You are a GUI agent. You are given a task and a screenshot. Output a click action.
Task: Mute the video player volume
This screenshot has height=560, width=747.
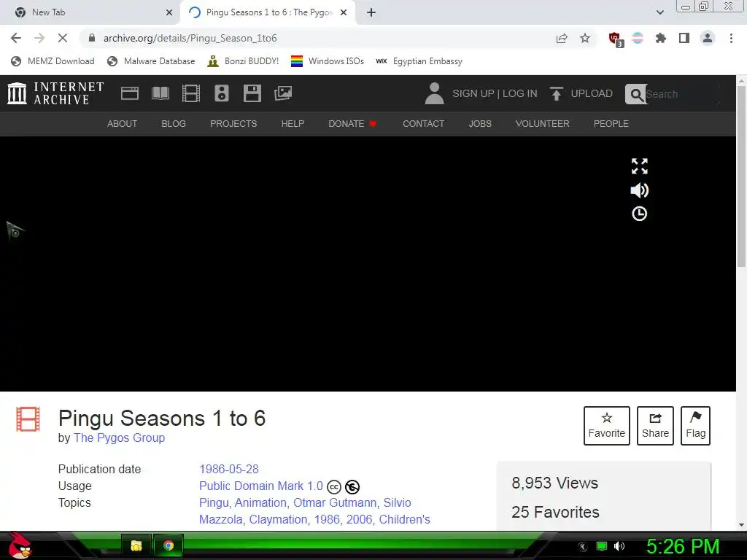click(x=639, y=190)
